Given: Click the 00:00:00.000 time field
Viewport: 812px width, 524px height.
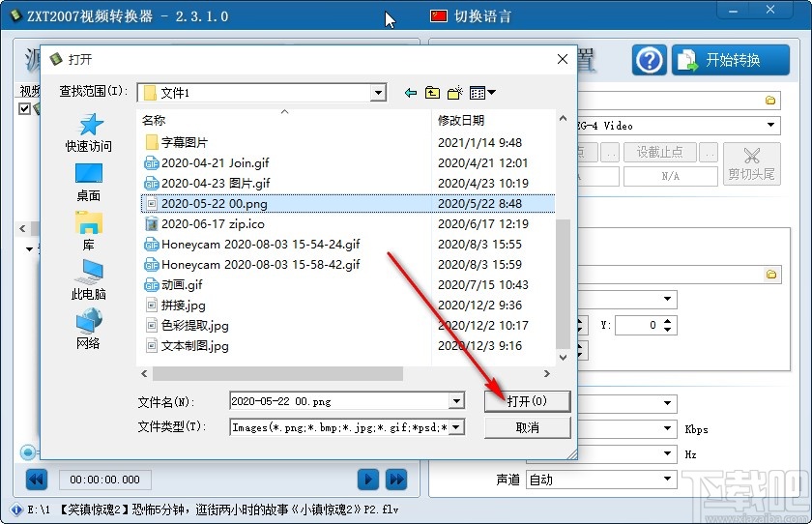Looking at the screenshot, I should (x=105, y=480).
